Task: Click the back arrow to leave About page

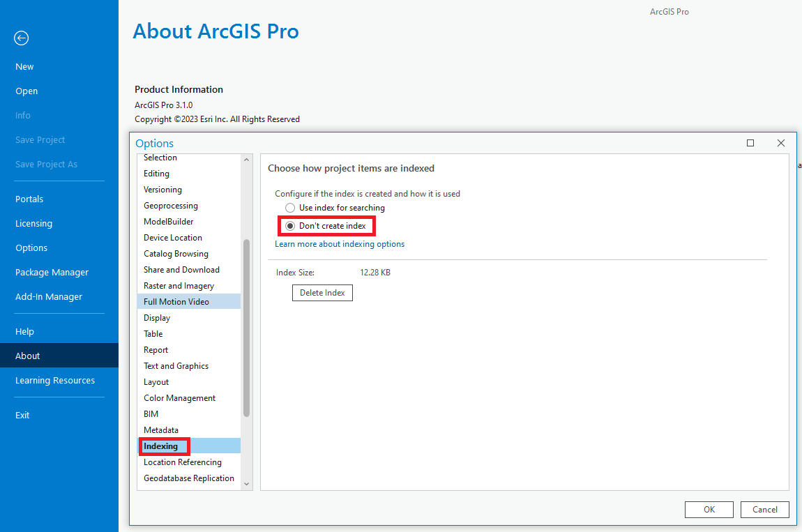Action: (21, 38)
